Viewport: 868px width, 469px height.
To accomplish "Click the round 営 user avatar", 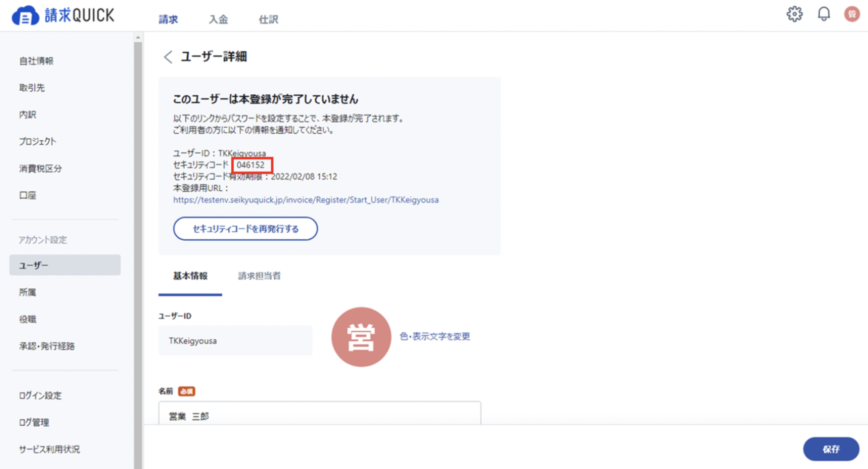I will pyautogui.click(x=361, y=337).
